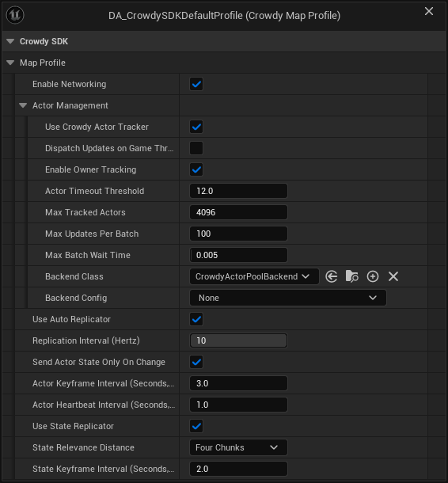
Task: Open the Backend Config None dropdown
Action: pyautogui.click(x=288, y=298)
